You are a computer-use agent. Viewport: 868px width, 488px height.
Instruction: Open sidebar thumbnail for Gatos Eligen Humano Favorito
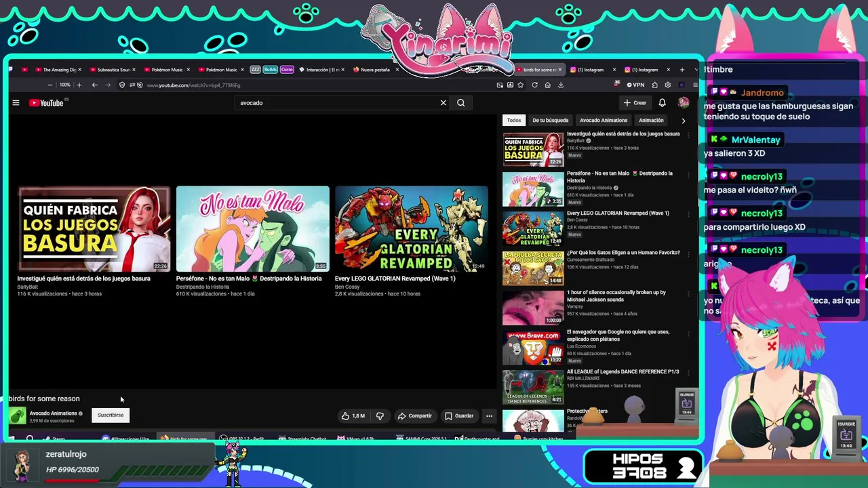click(x=533, y=268)
